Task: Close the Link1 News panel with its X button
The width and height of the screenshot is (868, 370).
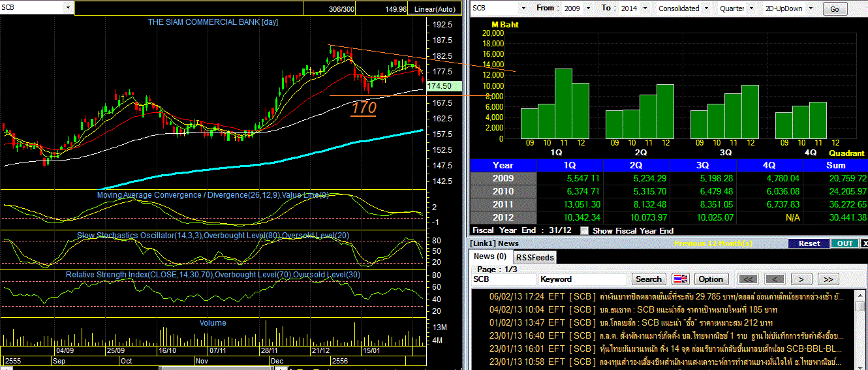Action: click(x=864, y=243)
